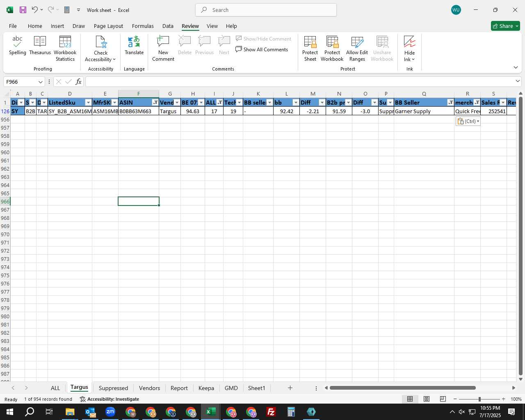Image resolution: width=525 pixels, height=420 pixels.
Task: Click the Search box in title bar
Action: click(x=266, y=10)
